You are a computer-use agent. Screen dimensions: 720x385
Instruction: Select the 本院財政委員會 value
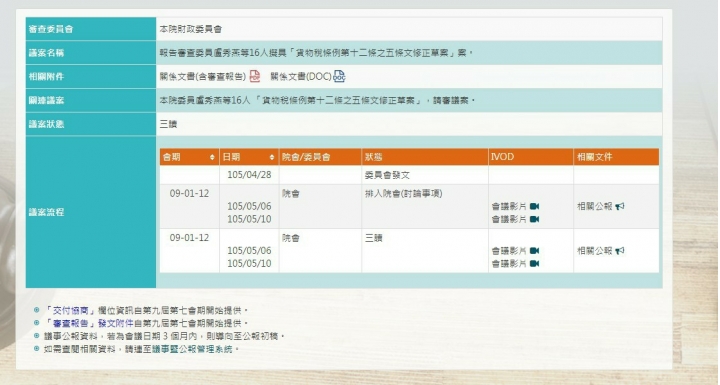pyautogui.click(x=191, y=29)
